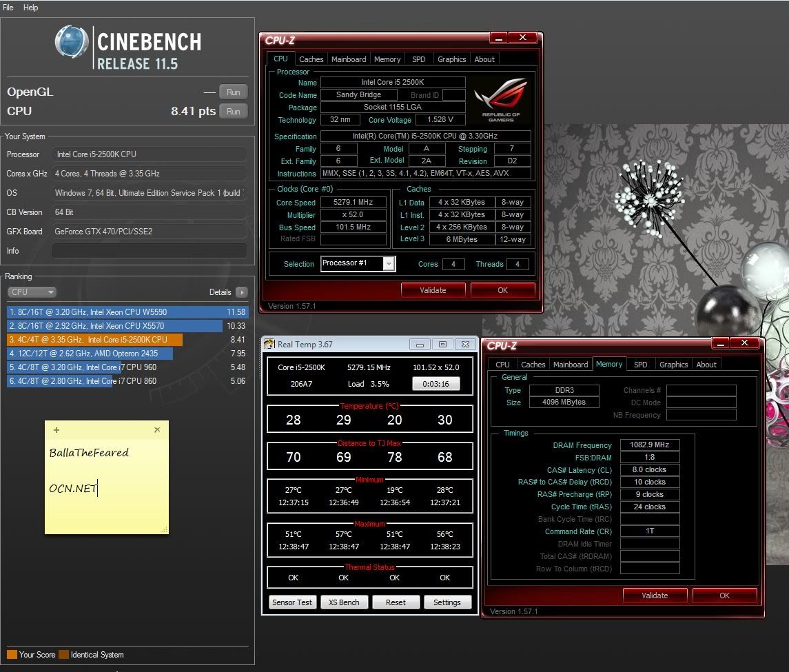Image resolution: width=789 pixels, height=672 pixels.
Task: Click the Real Temp title bar icon
Action: tap(269, 345)
